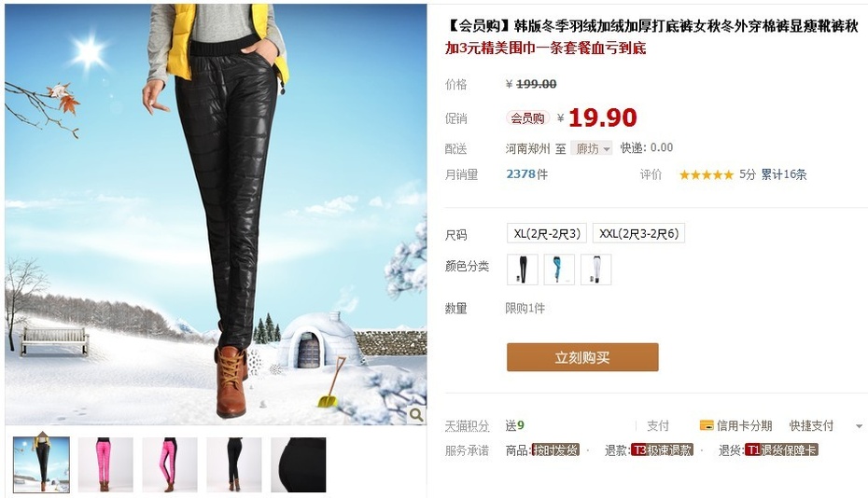Click the T1 退货保障卡 service badge
868x498 pixels.
[x=781, y=450]
